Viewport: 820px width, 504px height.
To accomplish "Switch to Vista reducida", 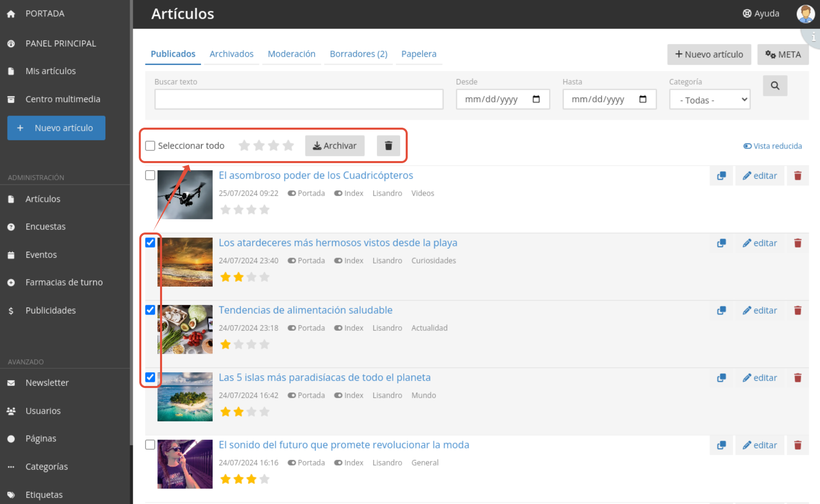I will (x=773, y=146).
